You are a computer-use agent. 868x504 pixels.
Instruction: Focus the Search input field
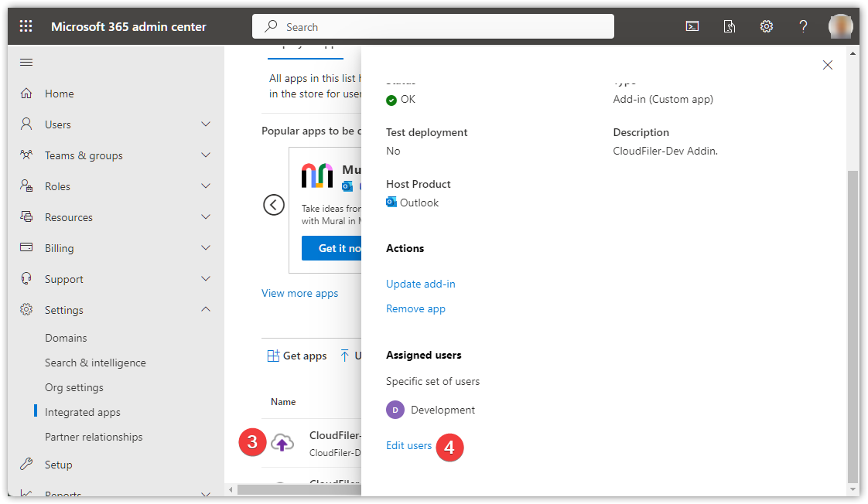(x=433, y=26)
